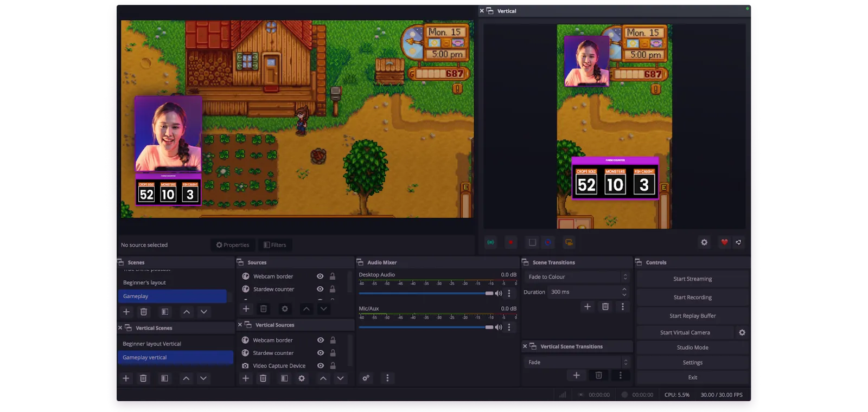This screenshot has width=868, height=412.
Task: Click the vertical virtual camera orange icon
Action: tap(569, 242)
